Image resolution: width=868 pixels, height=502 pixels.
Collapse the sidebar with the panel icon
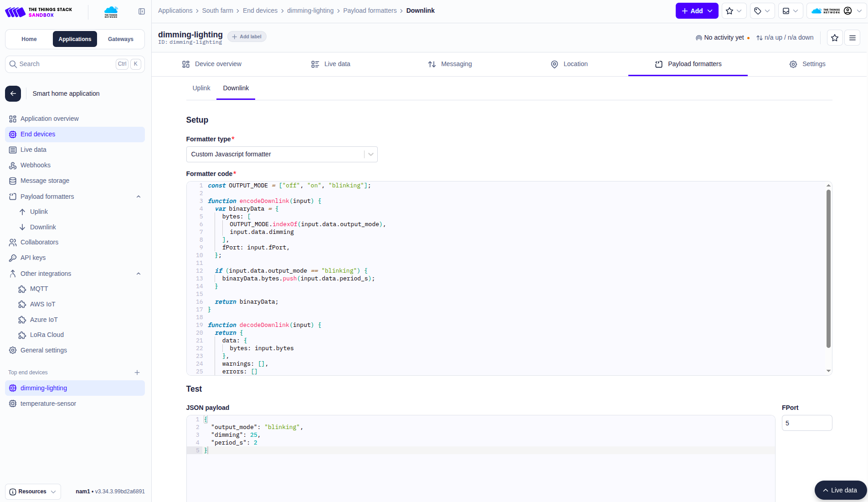142,11
